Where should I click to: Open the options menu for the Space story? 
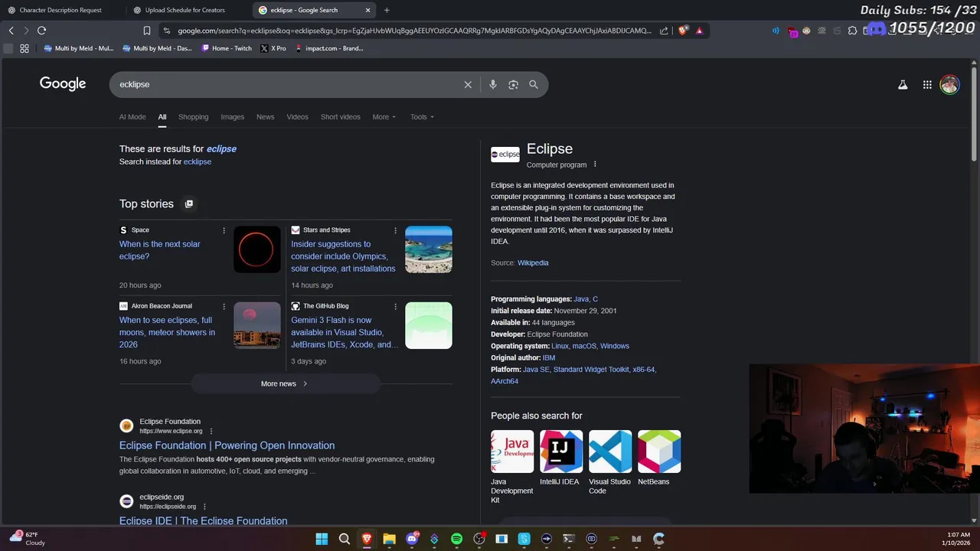coord(224,230)
